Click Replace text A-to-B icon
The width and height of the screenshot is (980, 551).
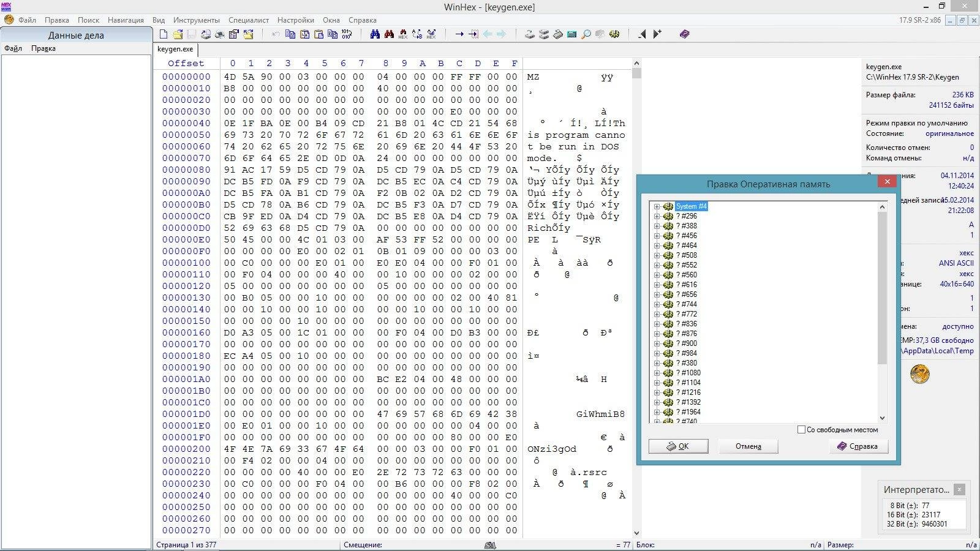[x=417, y=34]
